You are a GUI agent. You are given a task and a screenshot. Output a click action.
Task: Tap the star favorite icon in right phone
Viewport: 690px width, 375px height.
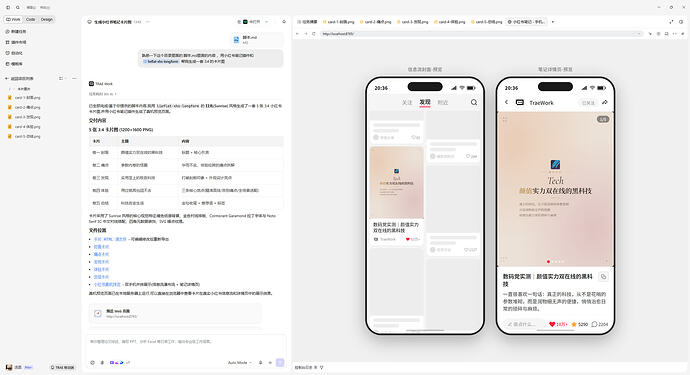574,324
